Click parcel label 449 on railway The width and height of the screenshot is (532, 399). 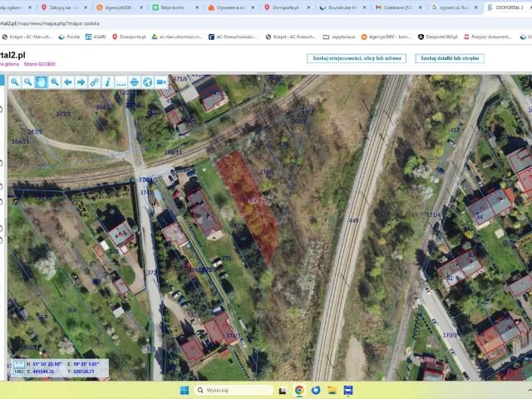tap(353, 220)
